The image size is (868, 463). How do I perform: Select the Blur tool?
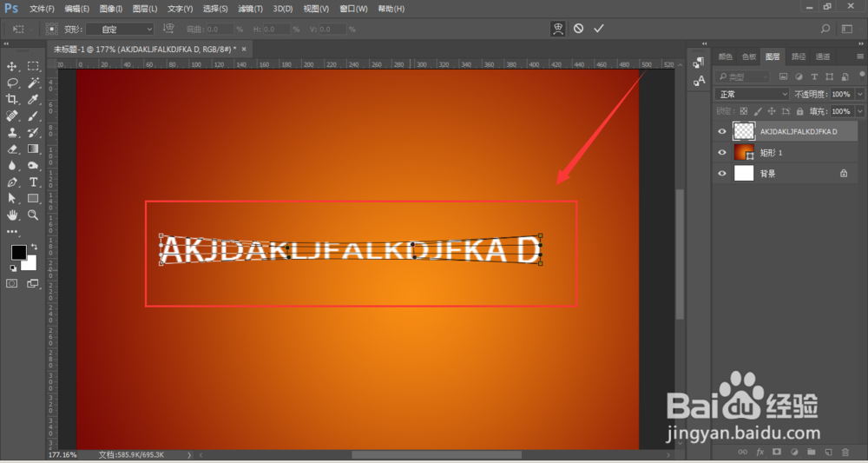[11, 166]
